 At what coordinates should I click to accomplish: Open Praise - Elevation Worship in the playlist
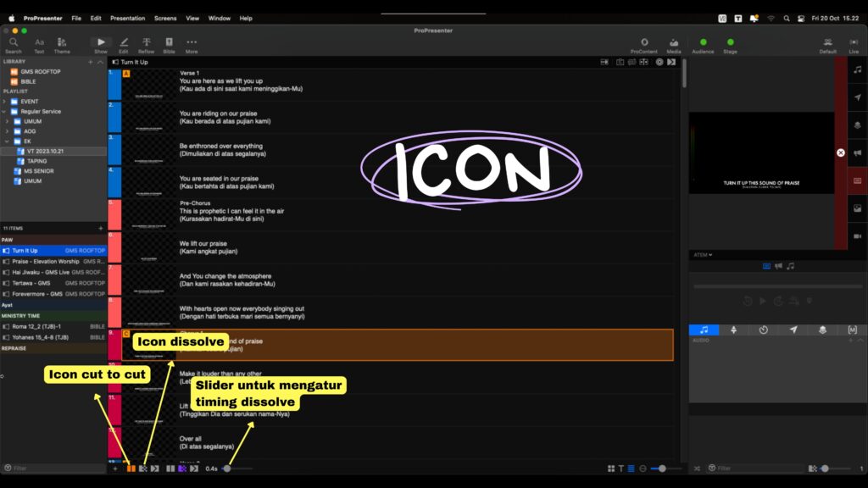pyautogui.click(x=53, y=261)
